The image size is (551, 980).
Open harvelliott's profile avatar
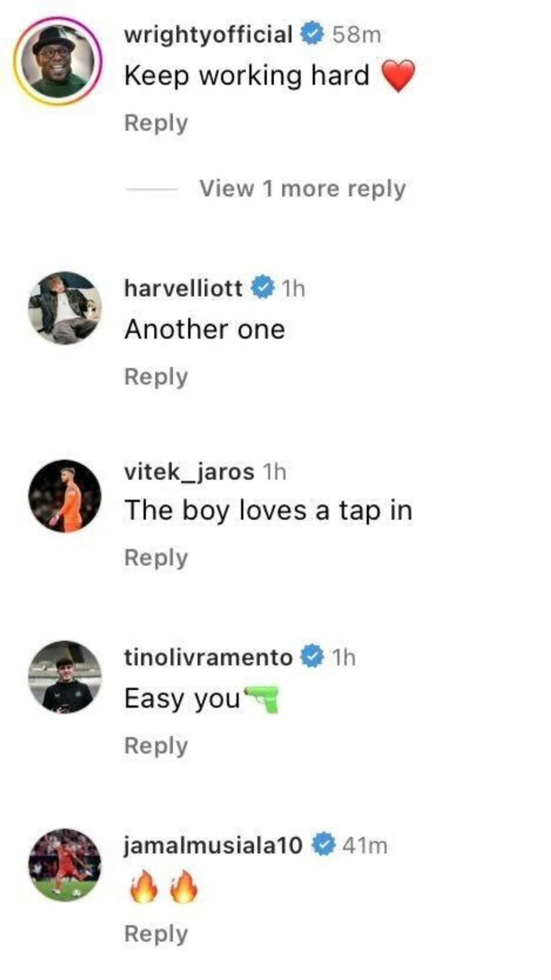pos(65,308)
